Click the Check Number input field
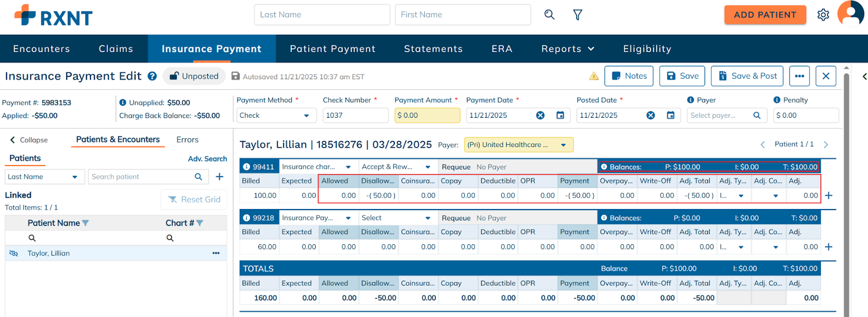 click(x=355, y=116)
